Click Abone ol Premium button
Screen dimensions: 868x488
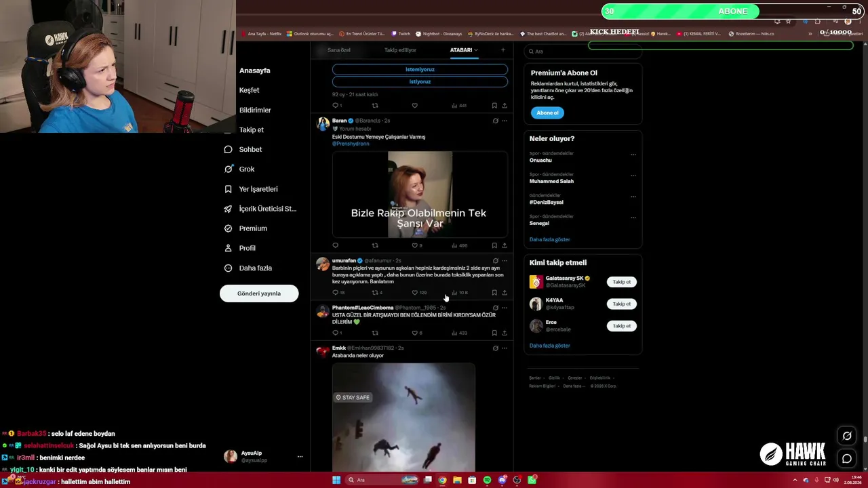point(547,113)
